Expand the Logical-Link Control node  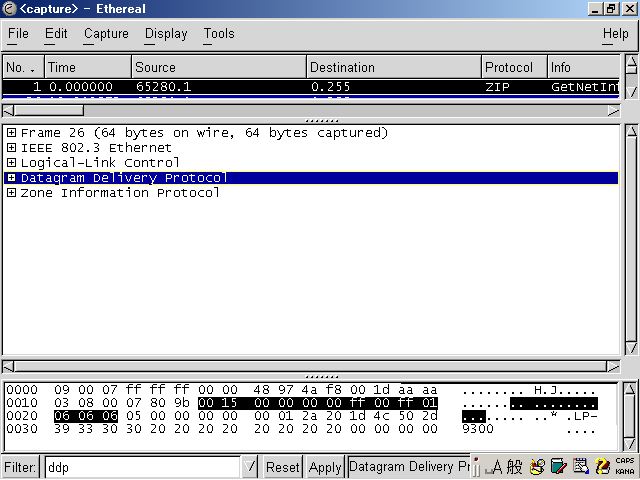click(x=11, y=162)
